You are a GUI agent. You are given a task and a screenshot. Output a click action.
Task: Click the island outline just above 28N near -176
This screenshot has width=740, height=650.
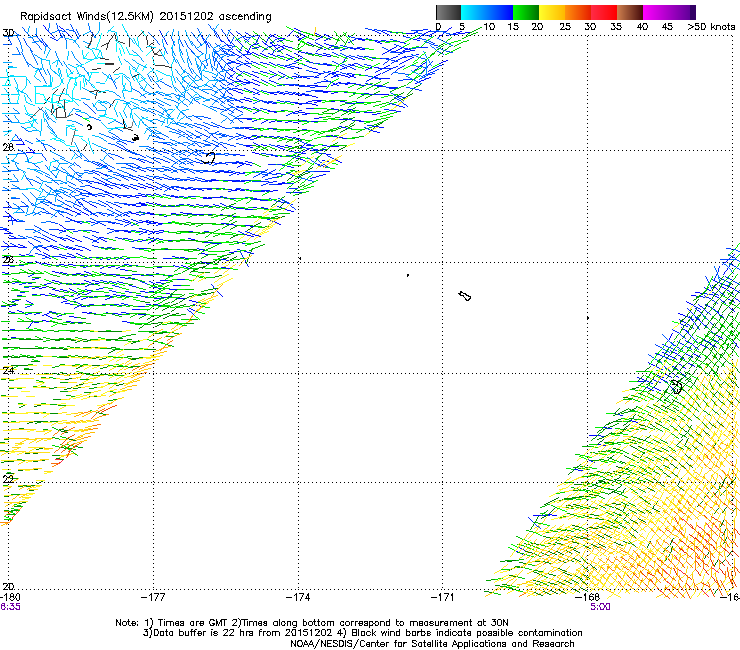pyautogui.click(x=209, y=158)
